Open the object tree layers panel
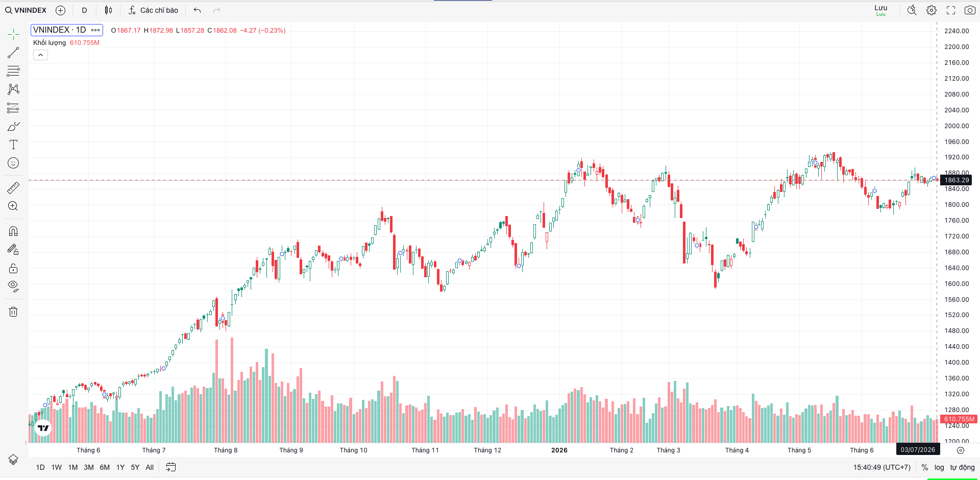This screenshot has width=980, height=480. (x=13, y=459)
